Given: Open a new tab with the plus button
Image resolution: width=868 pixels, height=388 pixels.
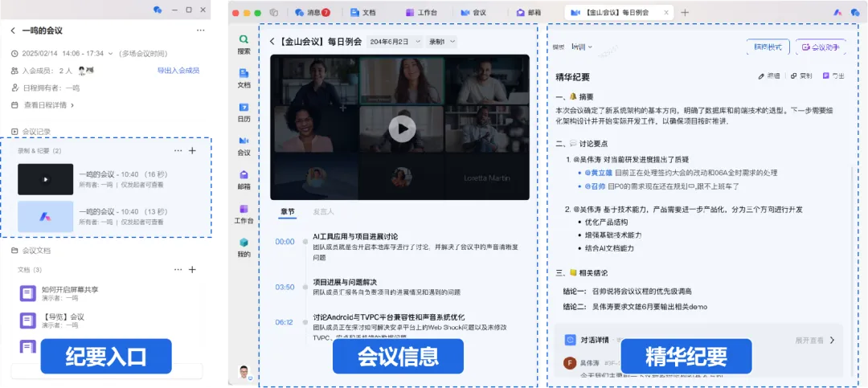Looking at the screenshot, I should coord(685,12).
